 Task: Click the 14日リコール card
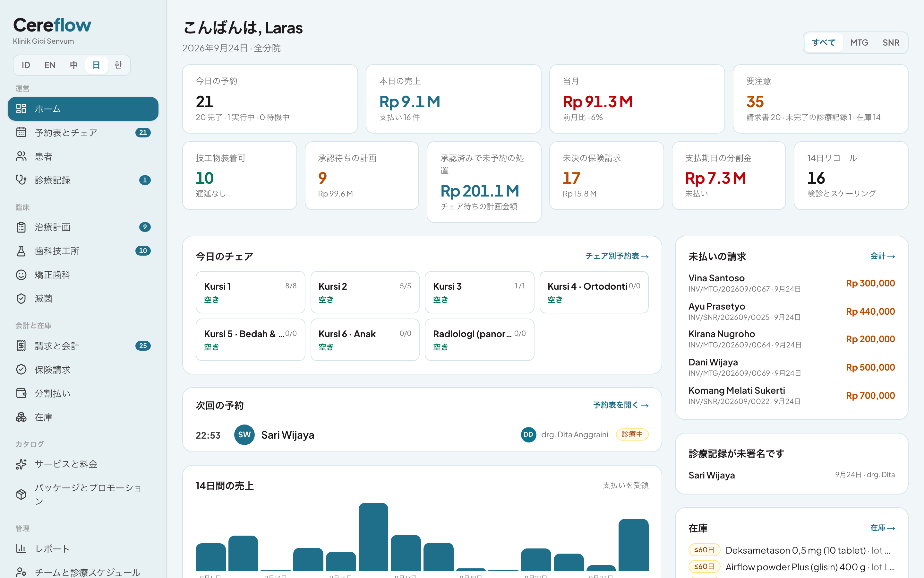(851, 176)
